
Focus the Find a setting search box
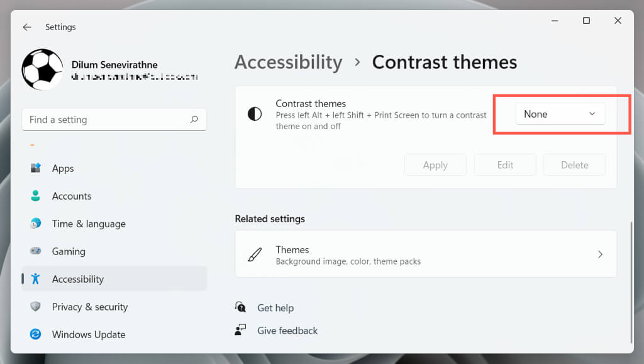click(x=107, y=120)
